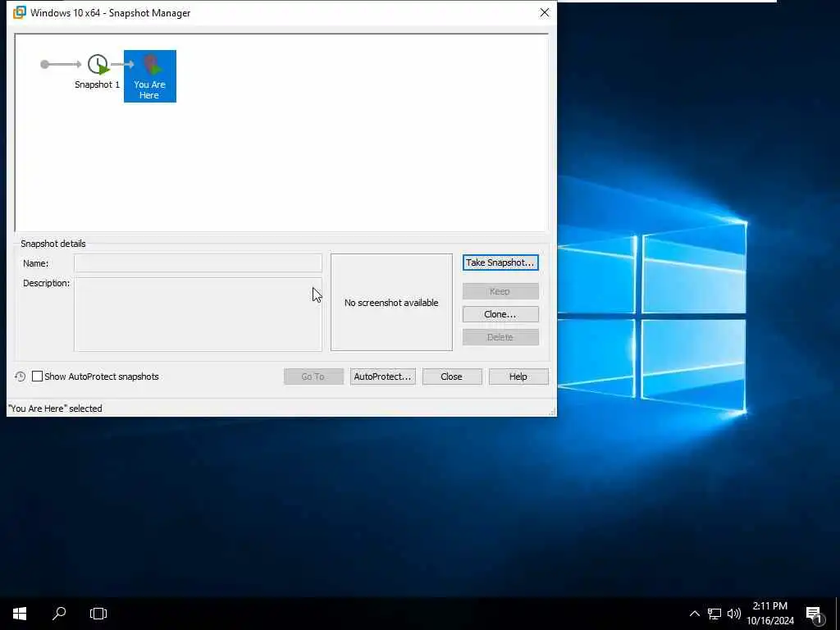The height and width of the screenshot is (630, 840).
Task: Click the Snapshot 1 label
Action: [x=97, y=84]
